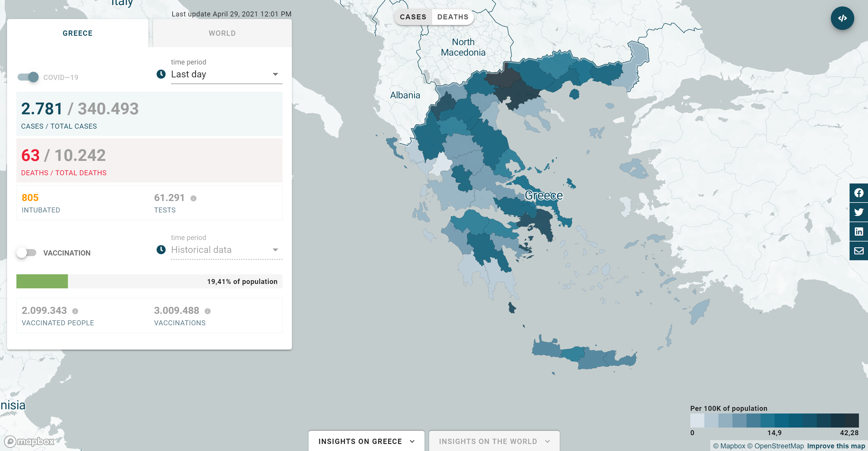Click the info icon beside Tests

pos(194,198)
